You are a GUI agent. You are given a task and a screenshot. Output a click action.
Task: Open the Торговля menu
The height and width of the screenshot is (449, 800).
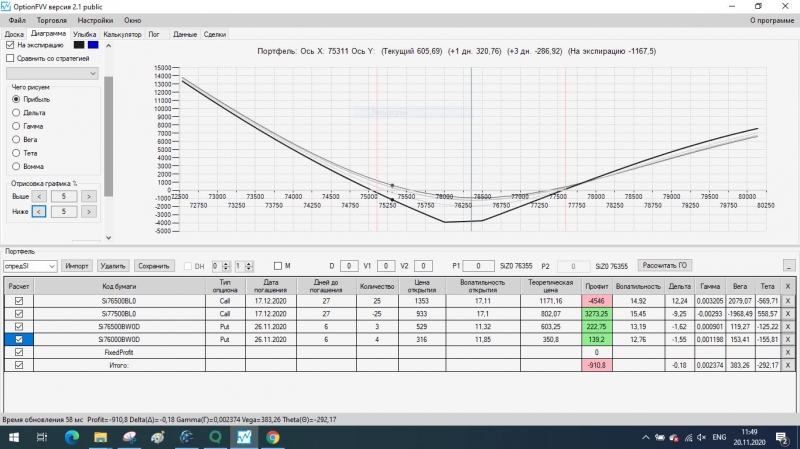tap(52, 20)
